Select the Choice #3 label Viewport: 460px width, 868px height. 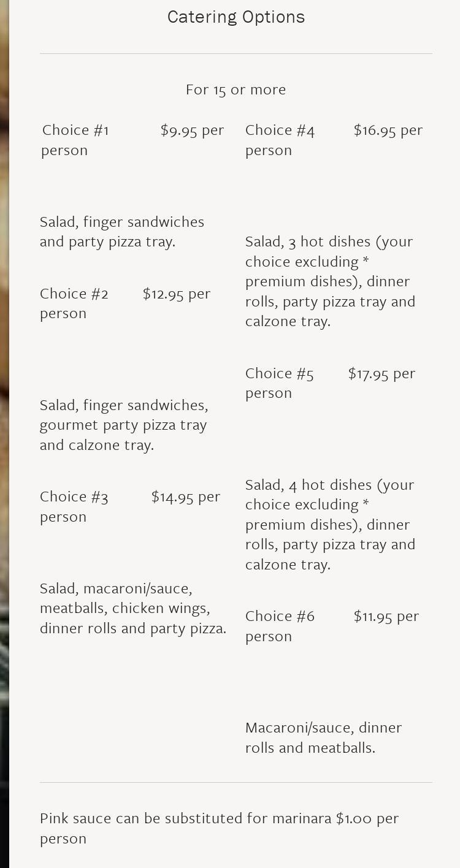tap(74, 497)
